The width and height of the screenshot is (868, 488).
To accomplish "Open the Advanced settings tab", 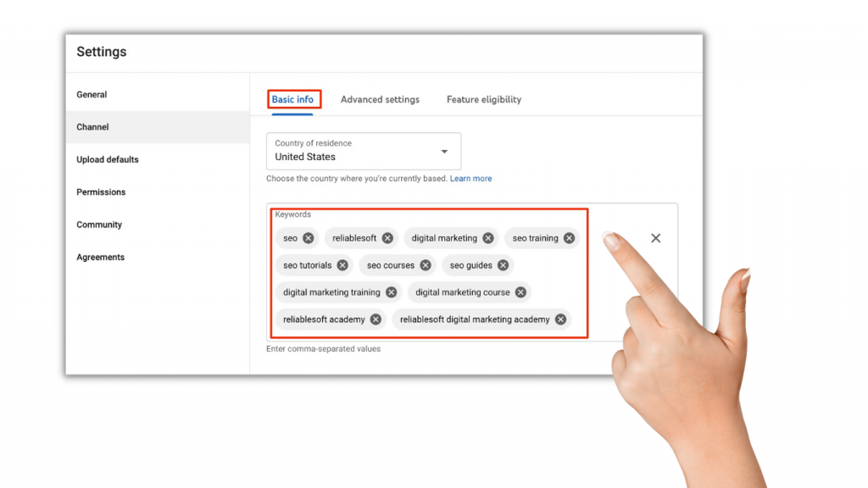I will click(x=380, y=100).
